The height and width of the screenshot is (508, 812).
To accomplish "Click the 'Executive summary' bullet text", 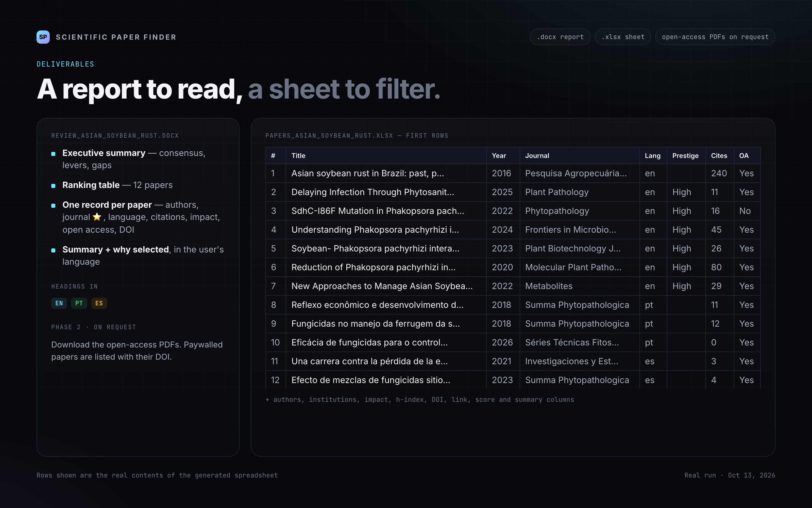I will tap(104, 153).
